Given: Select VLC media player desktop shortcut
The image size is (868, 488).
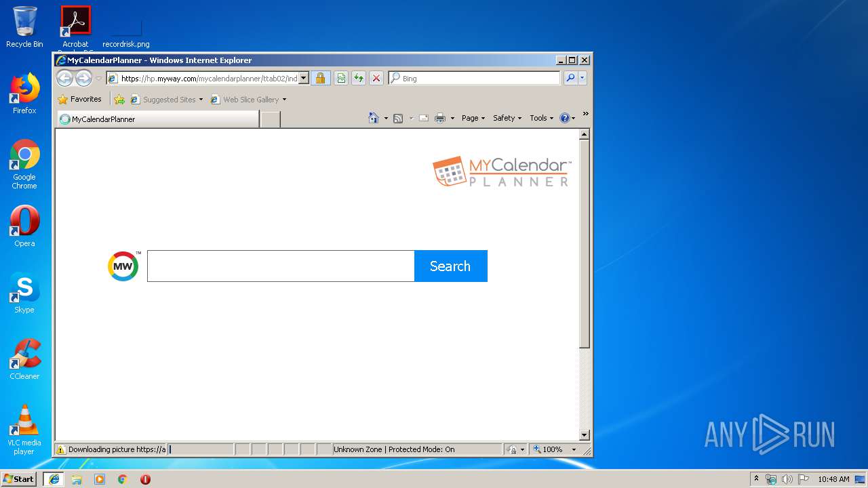Looking at the screenshot, I should coord(24,430).
